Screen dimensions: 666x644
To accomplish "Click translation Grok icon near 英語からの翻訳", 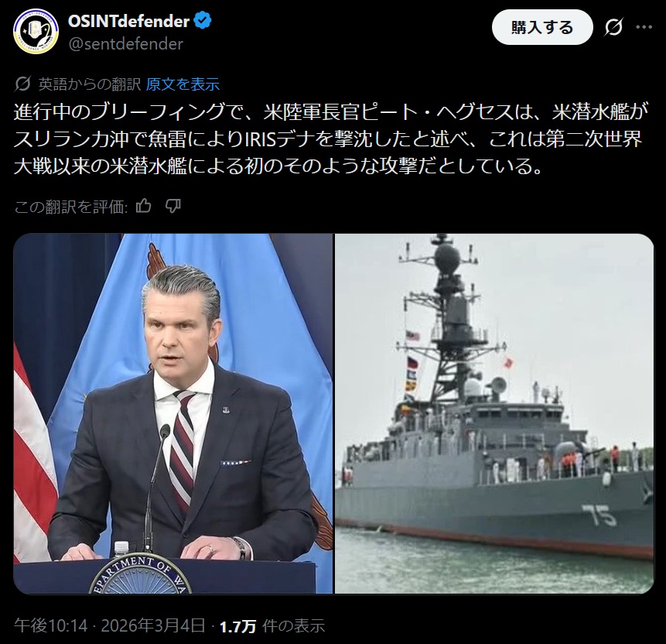I will [22, 84].
